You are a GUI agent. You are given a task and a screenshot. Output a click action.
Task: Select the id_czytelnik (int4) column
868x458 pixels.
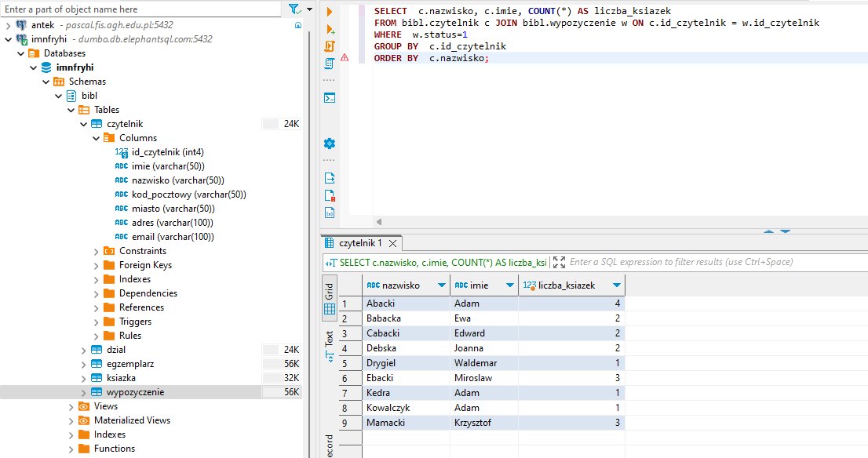coord(168,152)
